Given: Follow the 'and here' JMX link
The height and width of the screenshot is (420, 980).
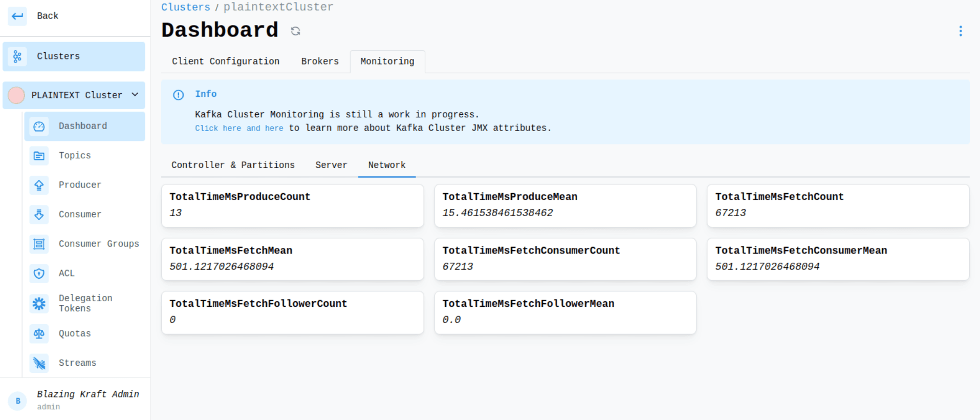Looking at the screenshot, I should pos(265,128).
